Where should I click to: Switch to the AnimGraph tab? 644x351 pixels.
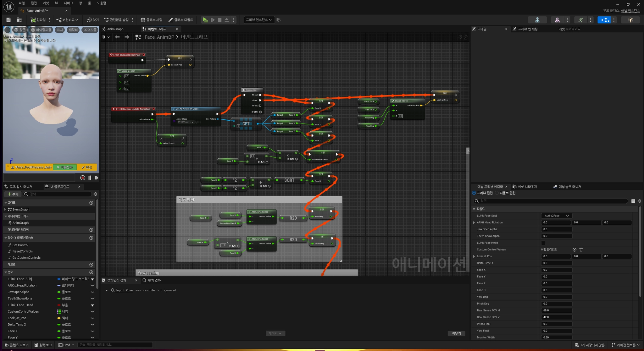(115, 29)
